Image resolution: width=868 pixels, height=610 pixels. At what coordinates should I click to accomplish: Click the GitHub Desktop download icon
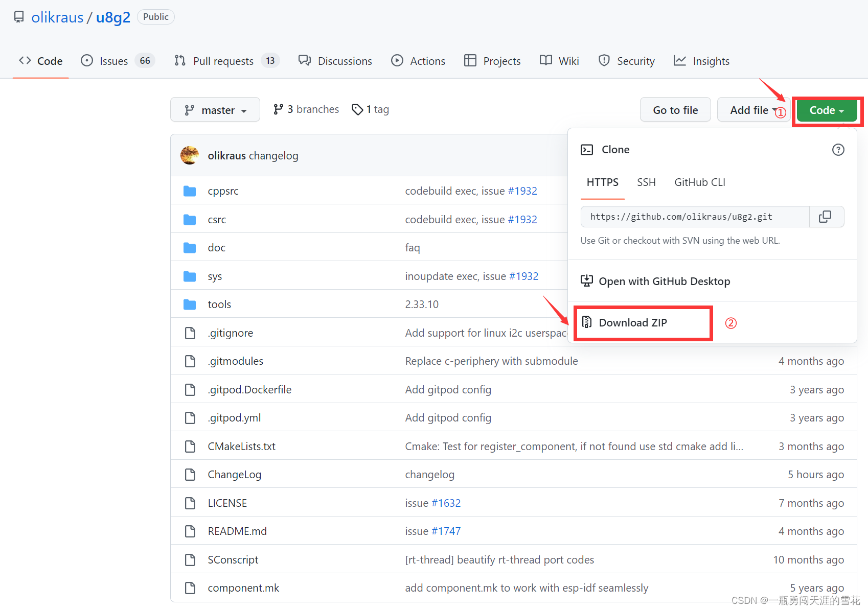coord(587,281)
